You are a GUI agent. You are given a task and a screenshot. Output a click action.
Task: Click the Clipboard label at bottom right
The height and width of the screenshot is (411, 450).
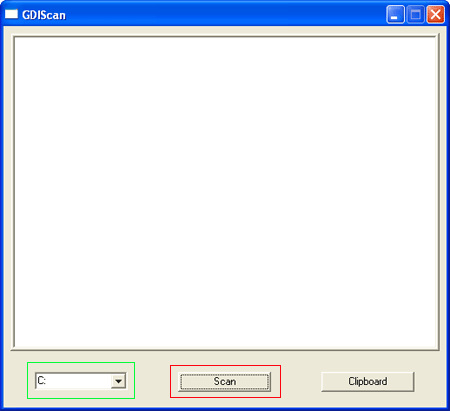(x=368, y=381)
